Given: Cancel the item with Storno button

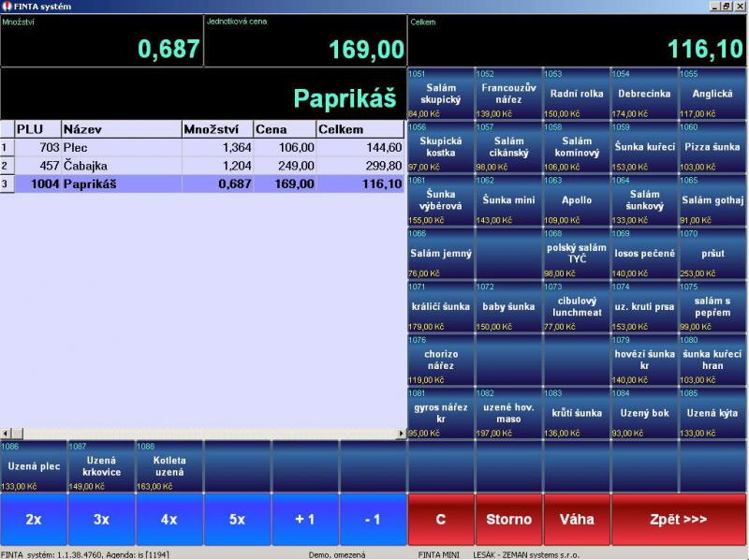Looking at the screenshot, I should tap(508, 519).
